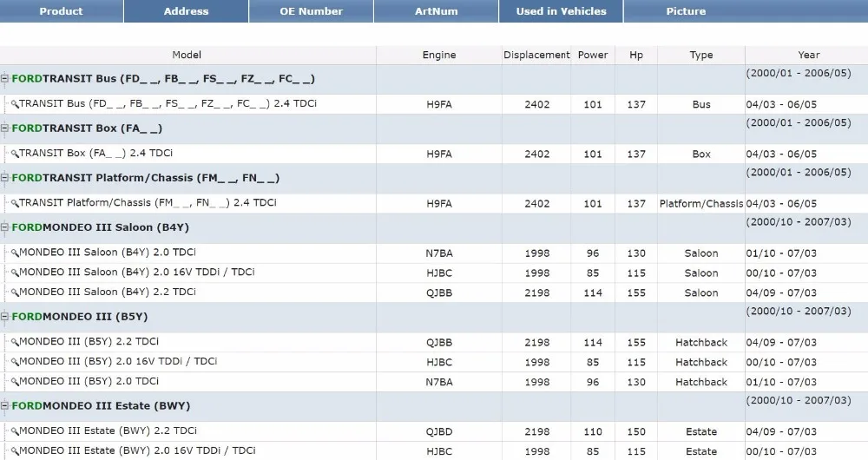Click the Model column header

pyautogui.click(x=187, y=55)
